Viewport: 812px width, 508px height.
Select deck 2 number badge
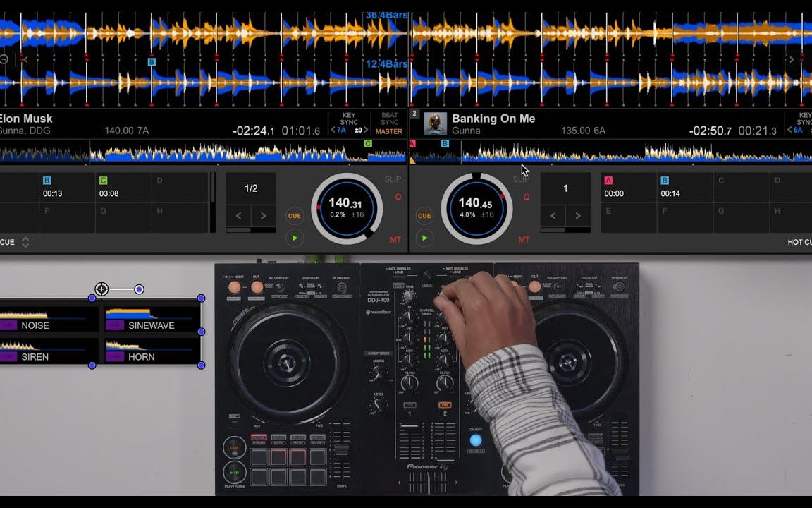pyautogui.click(x=414, y=114)
